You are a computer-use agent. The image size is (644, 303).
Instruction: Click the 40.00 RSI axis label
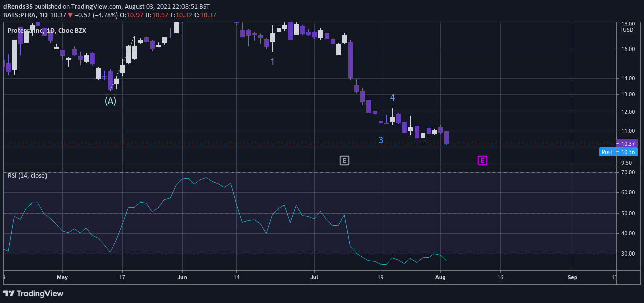coord(628,233)
